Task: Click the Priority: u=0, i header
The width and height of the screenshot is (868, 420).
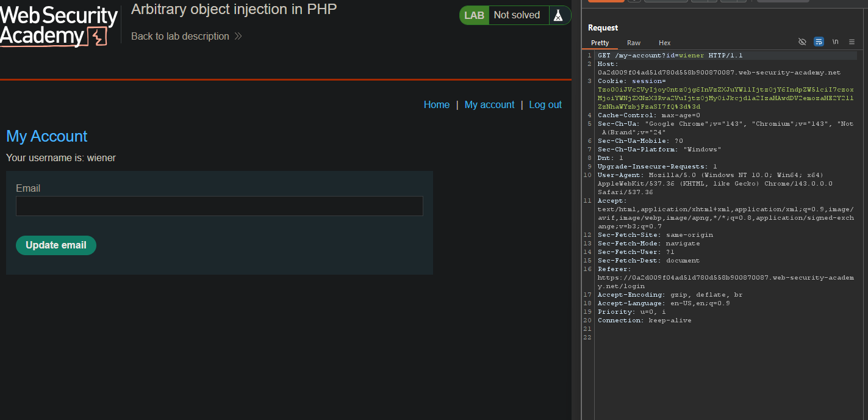Action: (x=631, y=312)
